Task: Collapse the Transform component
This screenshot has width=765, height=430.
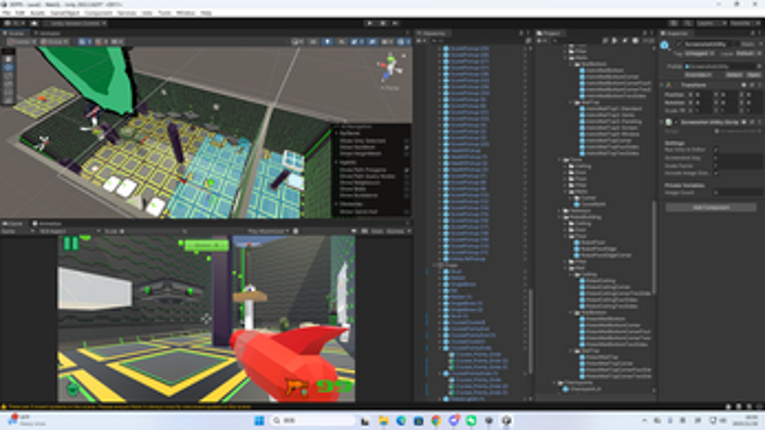Action: tap(662, 85)
